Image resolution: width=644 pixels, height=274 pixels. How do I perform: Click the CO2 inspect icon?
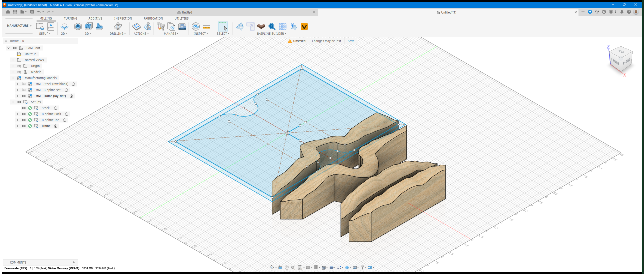point(196,26)
